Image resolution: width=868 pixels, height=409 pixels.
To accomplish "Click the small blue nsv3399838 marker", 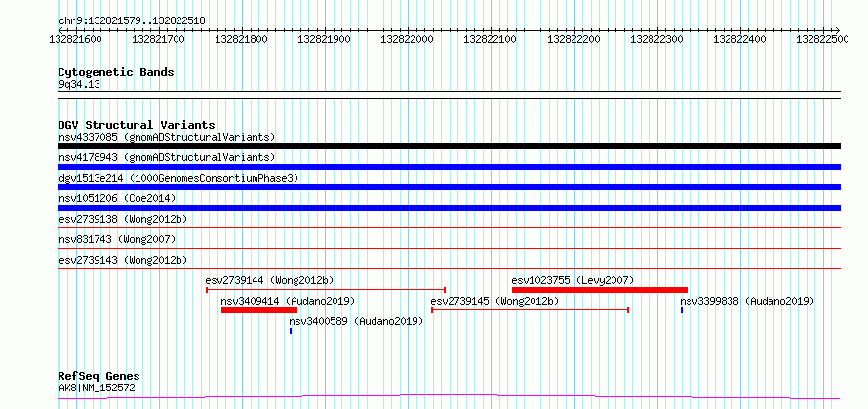I will [x=682, y=310].
